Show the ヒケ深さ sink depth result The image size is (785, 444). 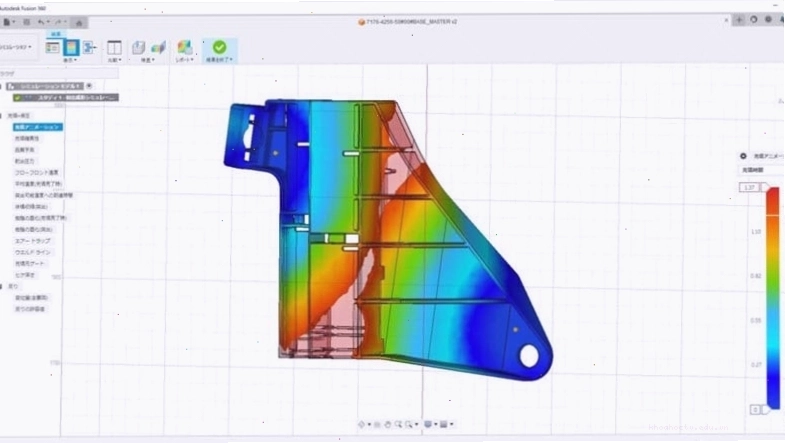[25, 275]
